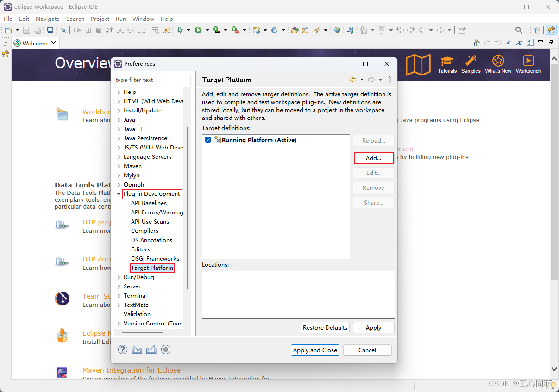The width and height of the screenshot is (559, 392).
Task: Open the Terminal toolbar icon
Action: [x=50, y=31]
